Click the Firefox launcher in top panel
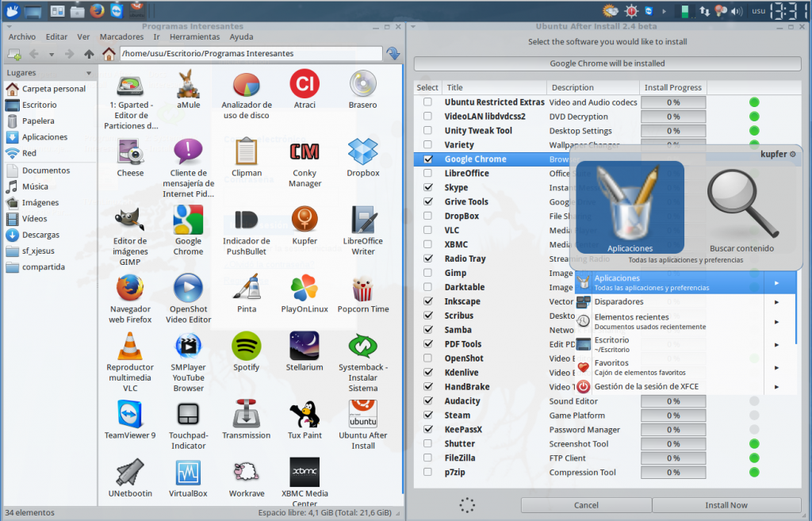This screenshot has height=521, width=812. (97, 10)
